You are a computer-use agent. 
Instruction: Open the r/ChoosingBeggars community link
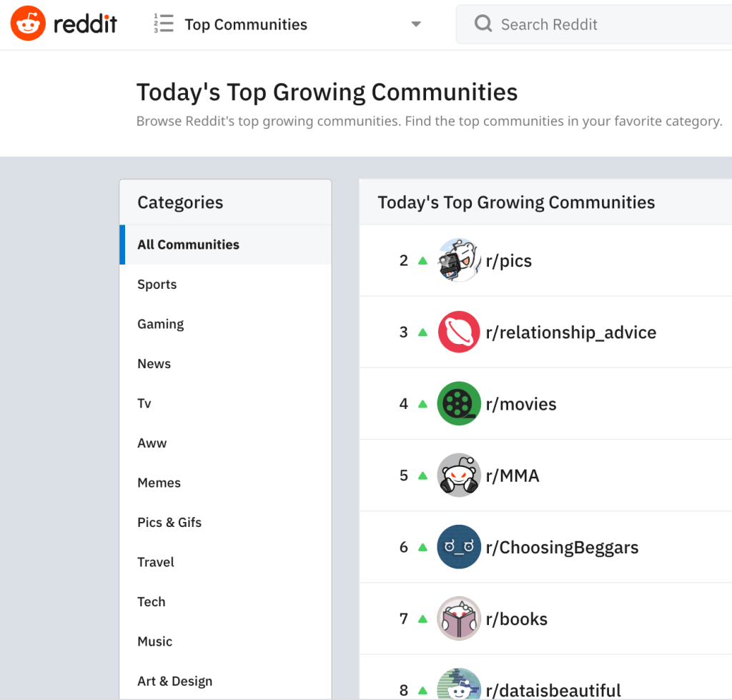(x=562, y=548)
